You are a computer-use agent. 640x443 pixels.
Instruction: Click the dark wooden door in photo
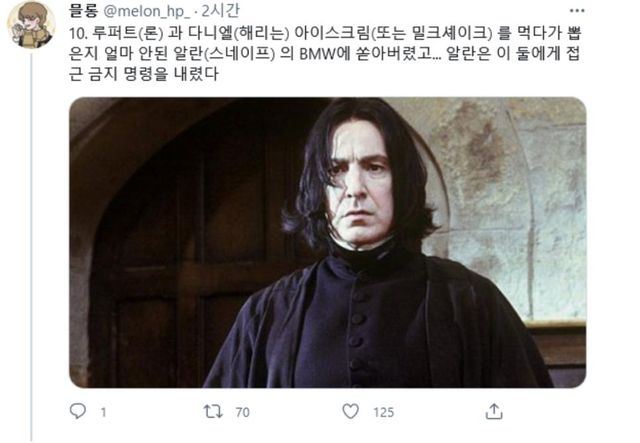[x=184, y=253]
